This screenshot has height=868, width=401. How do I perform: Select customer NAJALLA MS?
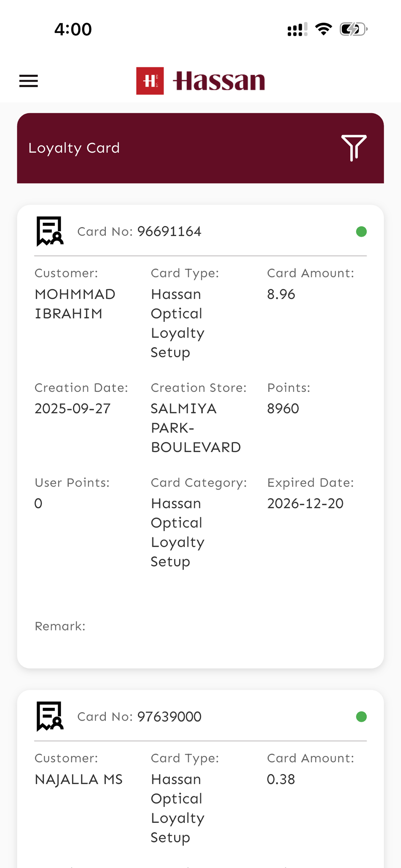point(78,780)
